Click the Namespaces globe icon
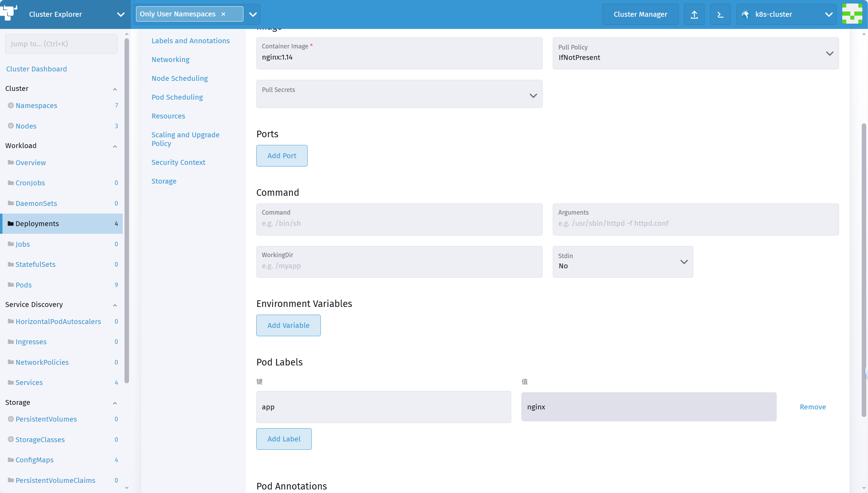 coord(11,105)
